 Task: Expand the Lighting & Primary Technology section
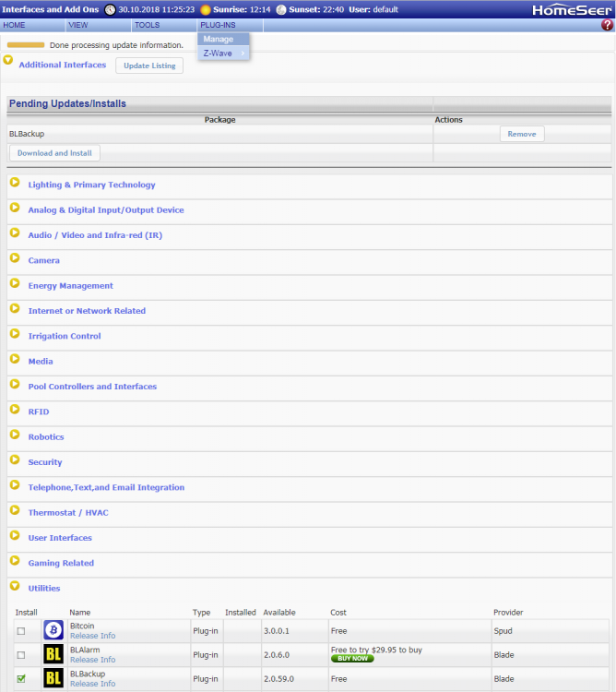[x=15, y=184]
